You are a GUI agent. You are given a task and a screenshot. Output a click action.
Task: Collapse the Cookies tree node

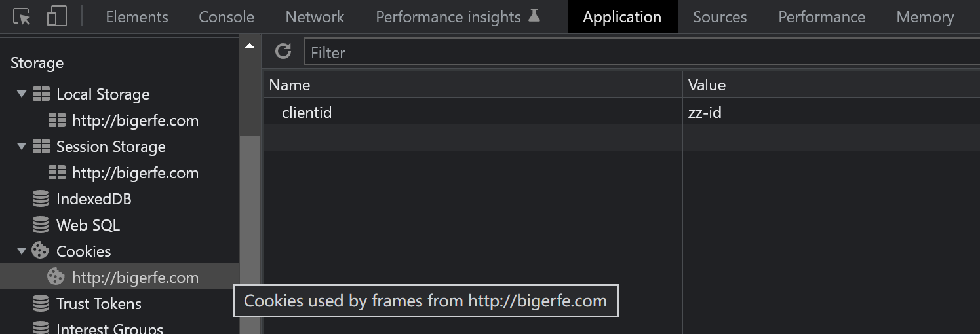[x=22, y=251]
